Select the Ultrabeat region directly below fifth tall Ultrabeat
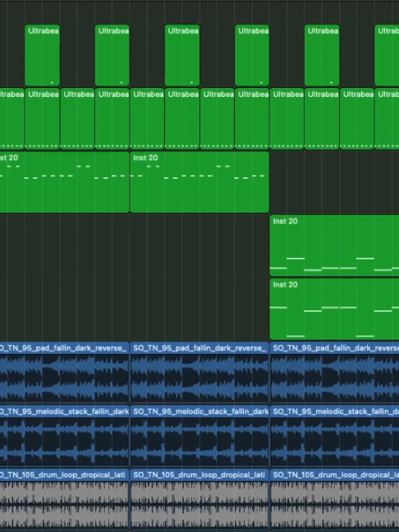This screenshot has height=532, width=399. [x=322, y=119]
